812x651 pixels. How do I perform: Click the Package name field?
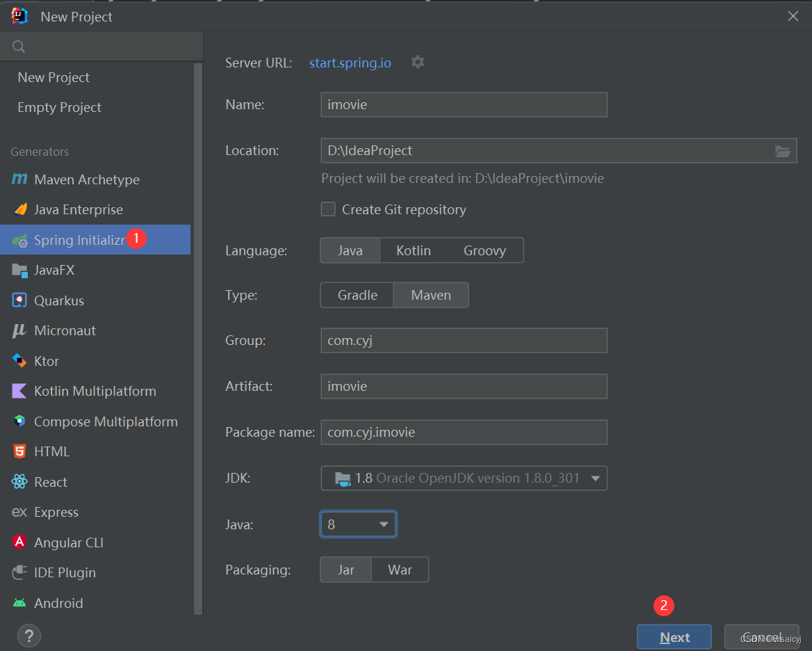coord(464,432)
